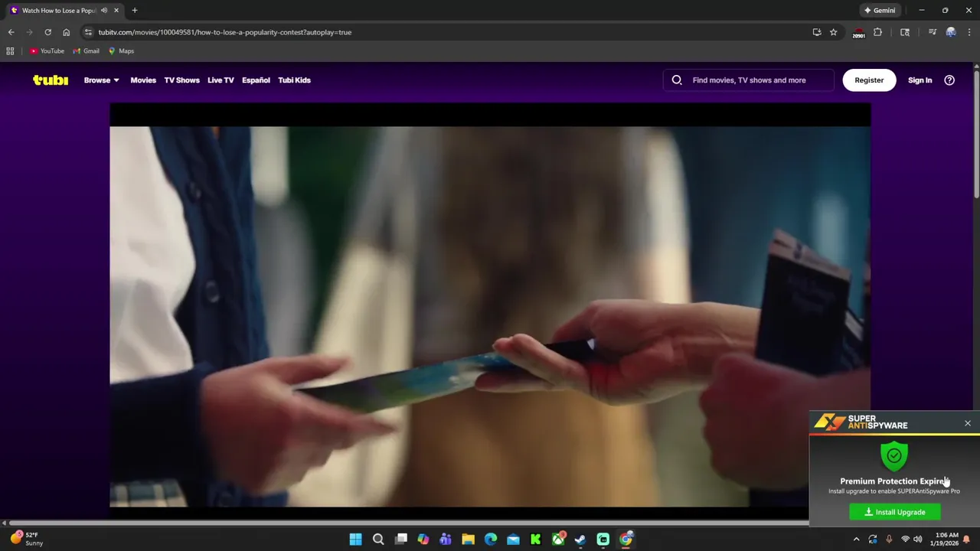Viewport: 980px width, 551px height.
Task: Open the Windows Start menu
Action: (355, 540)
